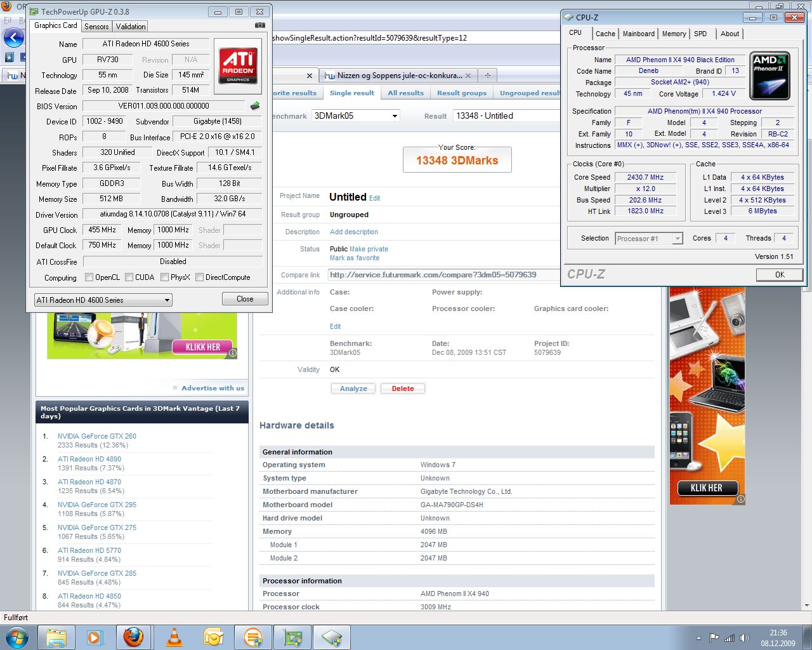812x650 pixels.
Task: Open Action Center flag in tray
Action: click(714, 638)
